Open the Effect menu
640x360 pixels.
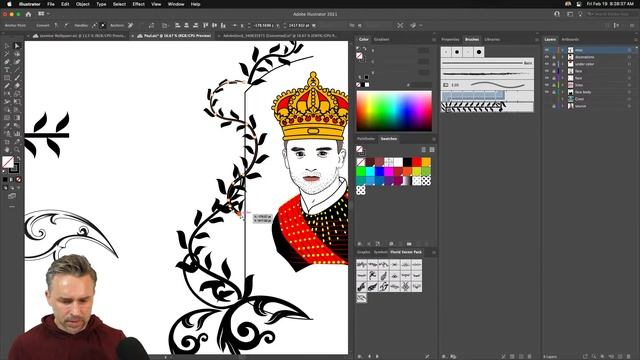point(138,4)
